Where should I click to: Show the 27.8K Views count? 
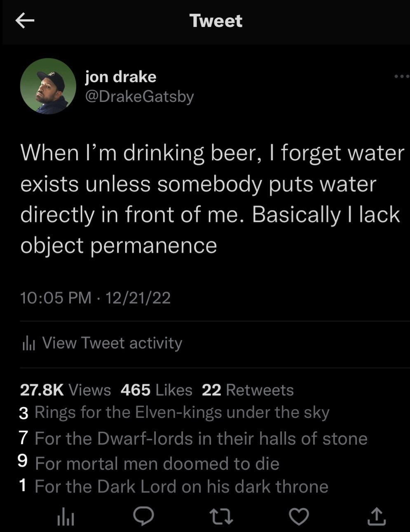click(65, 390)
